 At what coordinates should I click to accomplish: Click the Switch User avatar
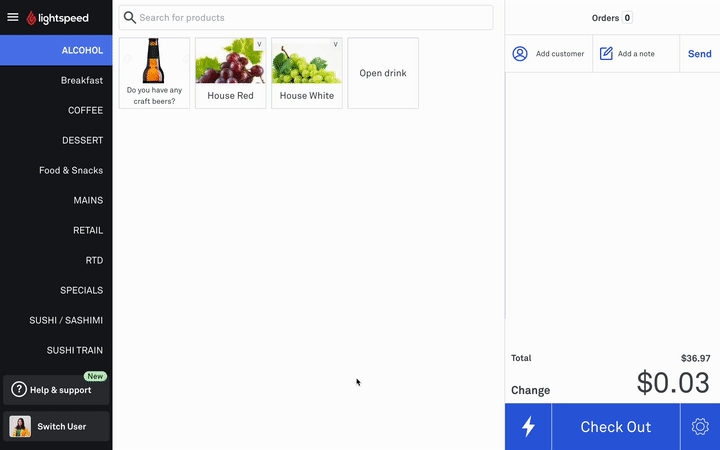(20, 427)
